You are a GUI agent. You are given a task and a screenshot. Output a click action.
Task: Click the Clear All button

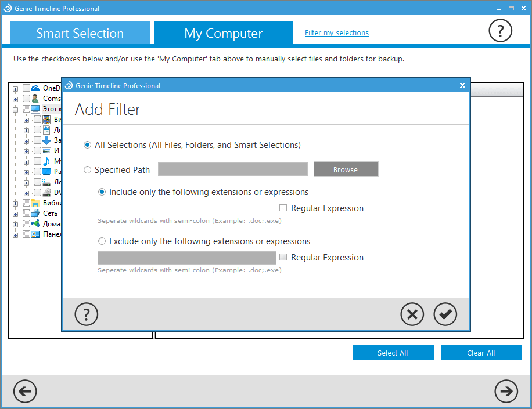(481, 353)
